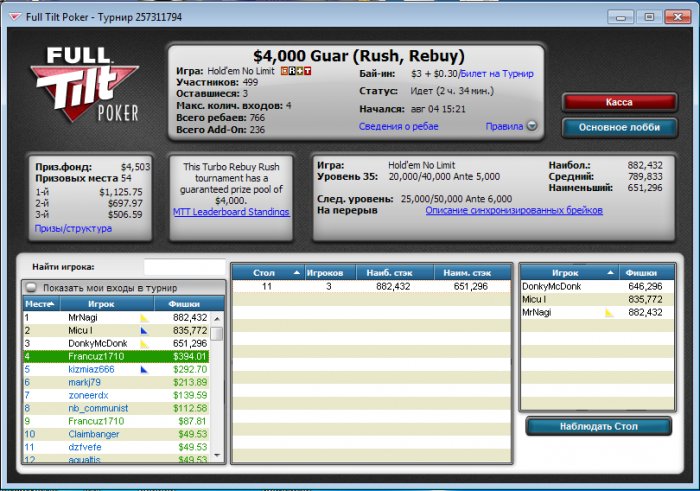Select Claimbanger in the standings
The image size is (700, 491).
click(x=116, y=434)
